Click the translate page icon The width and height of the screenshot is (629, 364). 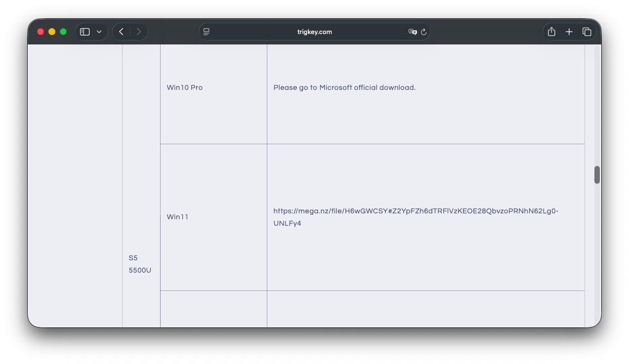(x=412, y=32)
